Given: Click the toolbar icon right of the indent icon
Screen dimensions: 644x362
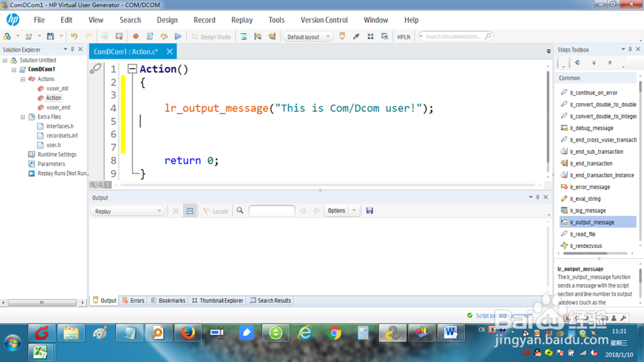Looking at the screenshot, I should (x=258, y=37).
